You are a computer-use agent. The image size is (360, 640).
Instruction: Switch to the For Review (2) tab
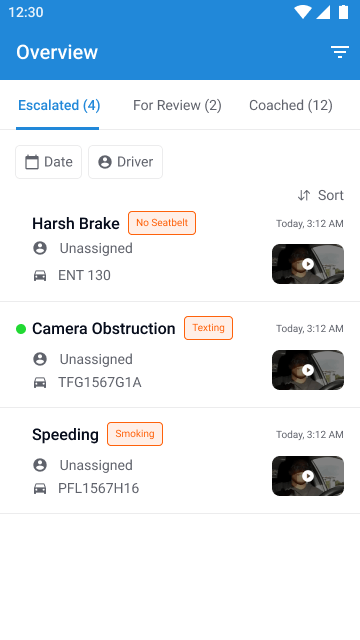coord(177,105)
